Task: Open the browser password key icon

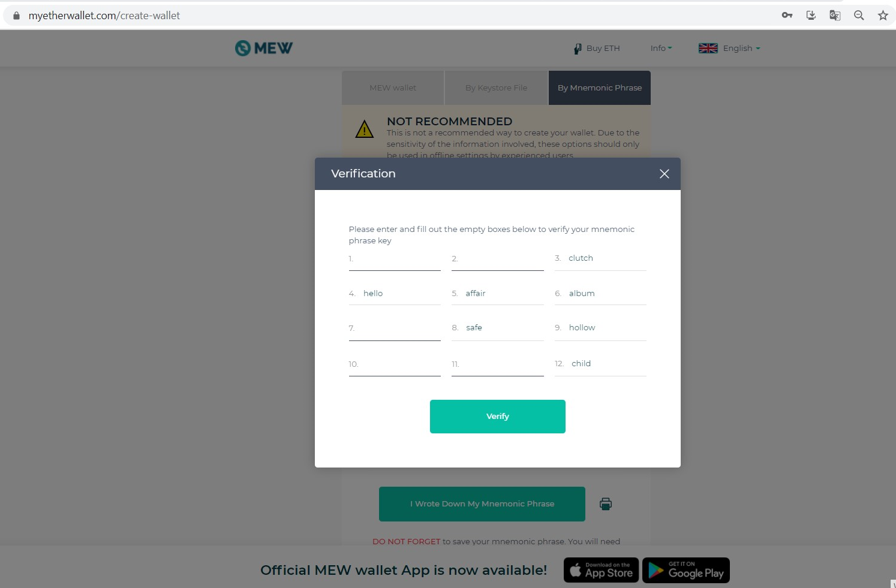Action: 787,16
